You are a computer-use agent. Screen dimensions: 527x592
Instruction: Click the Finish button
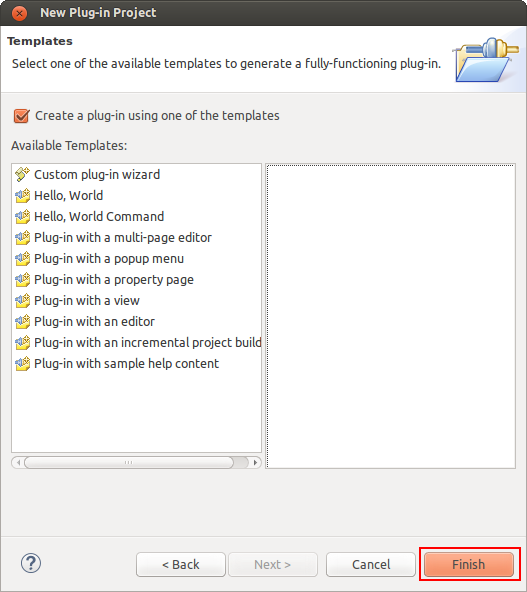(469, 564)
